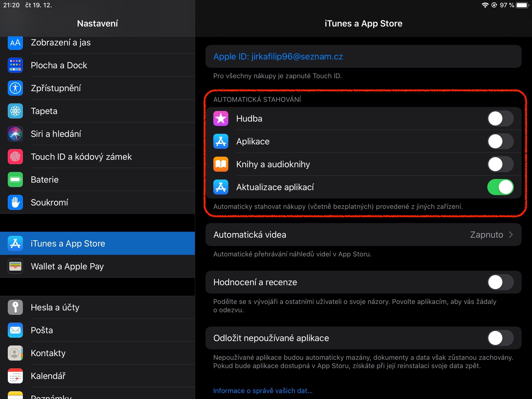Tap the Zobrazení a jas AA icon
This screenshot has width=532, height=399.
pos(15,43)
